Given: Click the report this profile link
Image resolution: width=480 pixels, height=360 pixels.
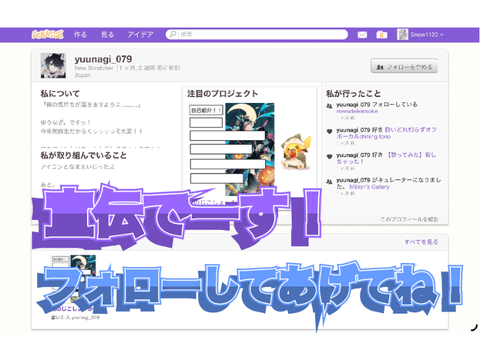Looking at the screenshot, I should [x=409, y=219].
